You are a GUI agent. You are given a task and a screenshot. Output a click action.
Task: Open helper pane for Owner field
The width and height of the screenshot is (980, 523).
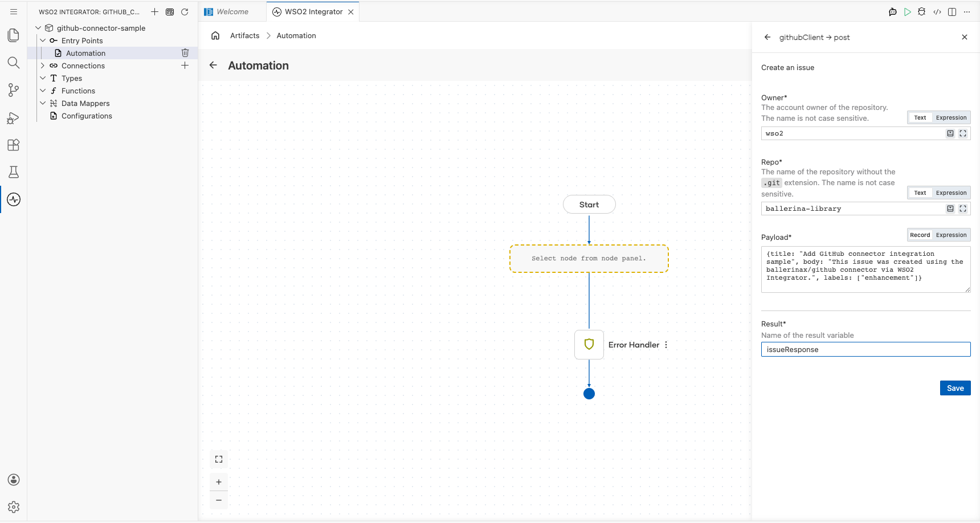(x=950, y=133)
